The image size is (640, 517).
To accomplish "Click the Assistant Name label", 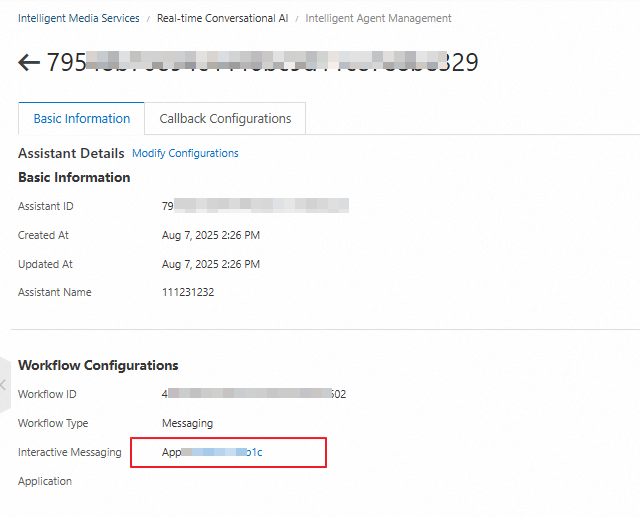I will point(55,292).
